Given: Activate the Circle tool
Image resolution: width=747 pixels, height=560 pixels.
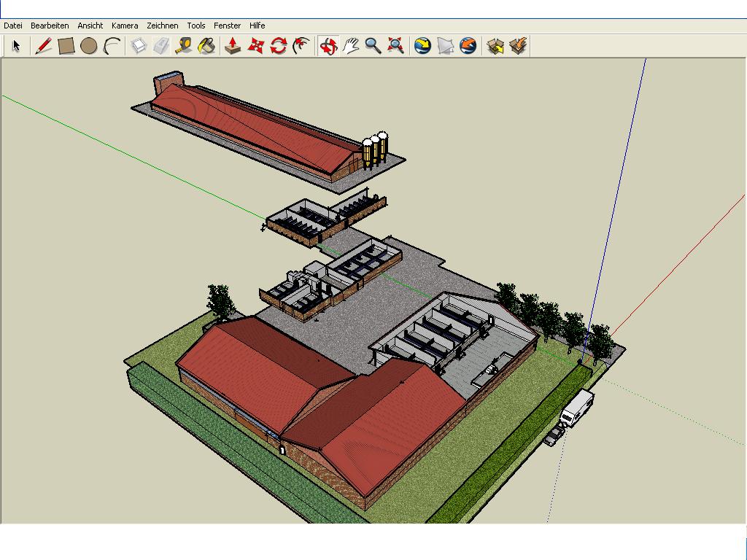Looking at the screenshot, I should tap(89, 46).
